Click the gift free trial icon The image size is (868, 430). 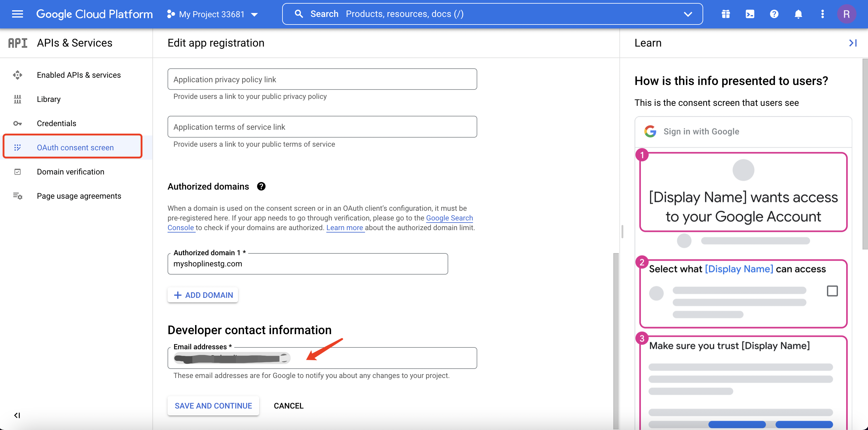726,14
